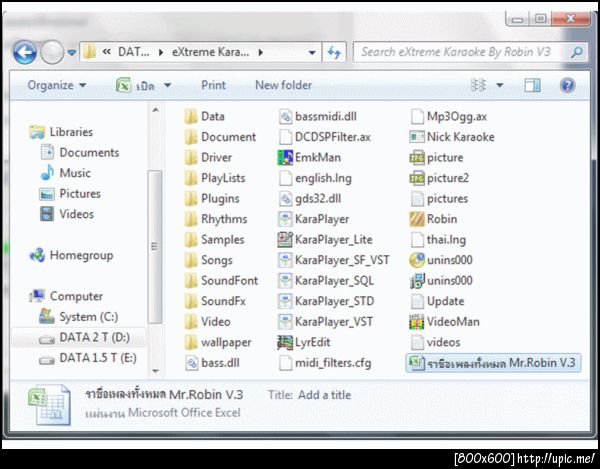This screenshot has width=600, height=469.
Task: Expand the breadcrumb overflow chevron
Action: click(x=107, y=52)
